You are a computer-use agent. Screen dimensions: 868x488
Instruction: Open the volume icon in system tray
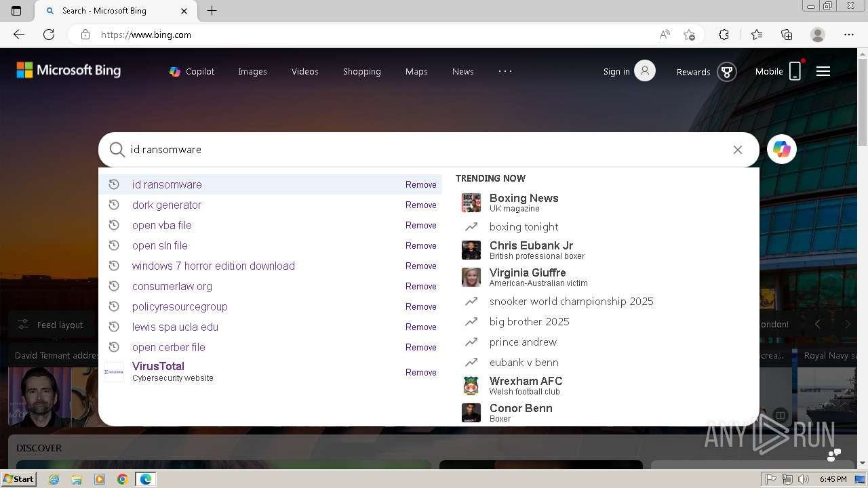click(804, 479)
